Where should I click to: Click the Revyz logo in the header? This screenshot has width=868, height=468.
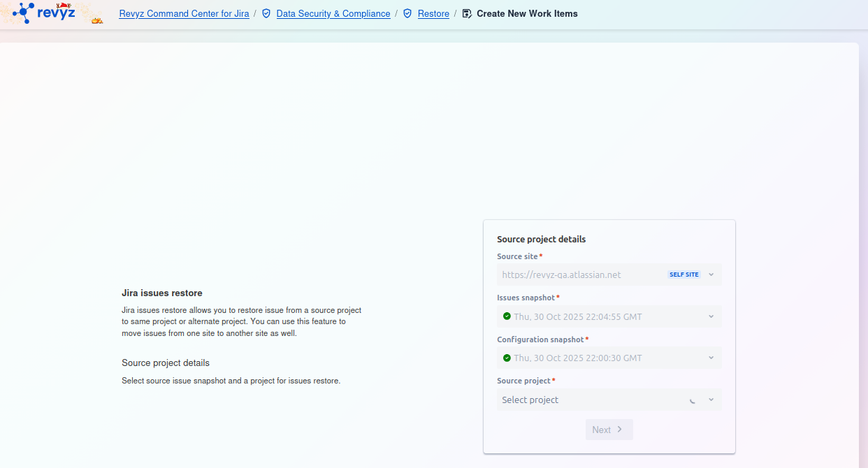[45, 13]
